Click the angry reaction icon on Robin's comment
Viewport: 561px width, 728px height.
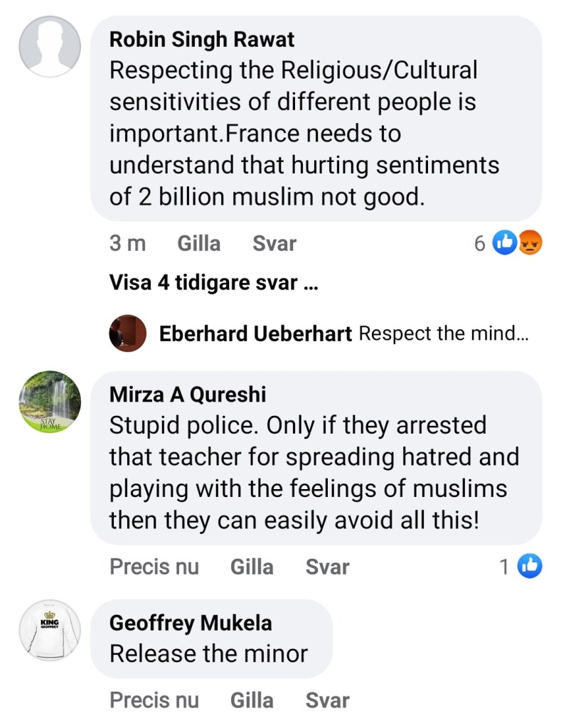530,244
